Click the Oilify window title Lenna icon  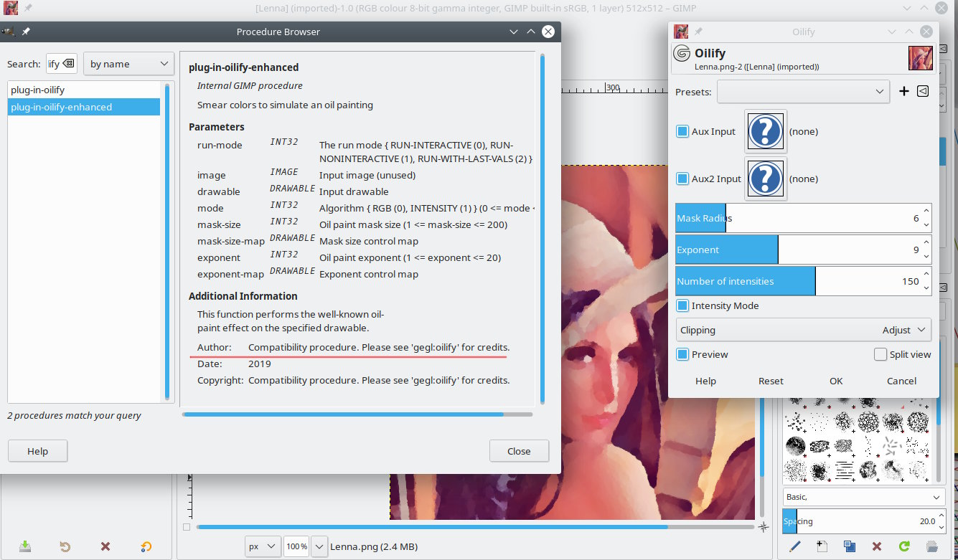[681, 32]
